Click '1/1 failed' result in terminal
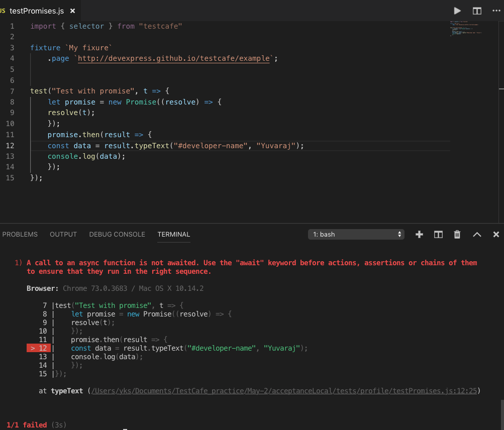 click(27, 425)
